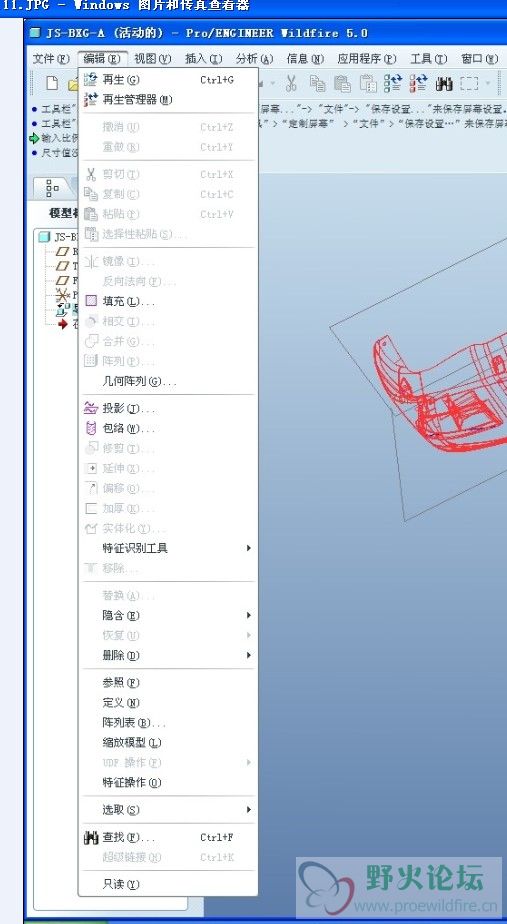Close the open 编辑(E) menu bar item
This screenshot has height=924, width=507.
tap(102, 58)
